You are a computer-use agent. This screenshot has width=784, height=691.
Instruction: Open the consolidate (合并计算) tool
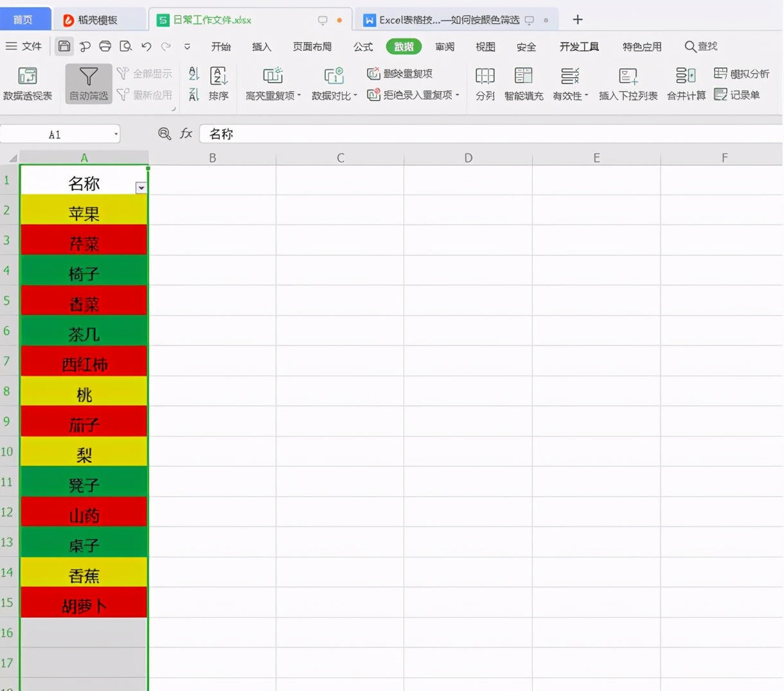(686, 83)
